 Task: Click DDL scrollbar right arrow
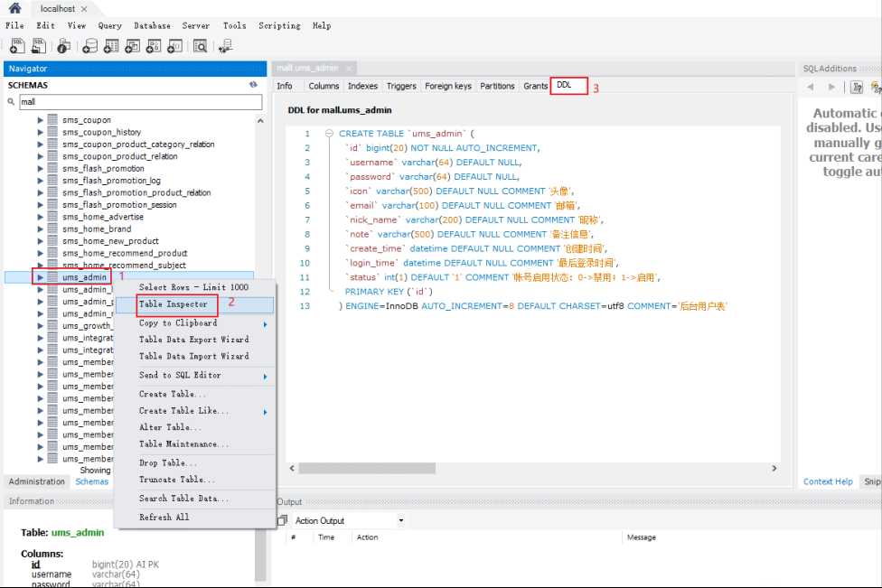point(774,468)
